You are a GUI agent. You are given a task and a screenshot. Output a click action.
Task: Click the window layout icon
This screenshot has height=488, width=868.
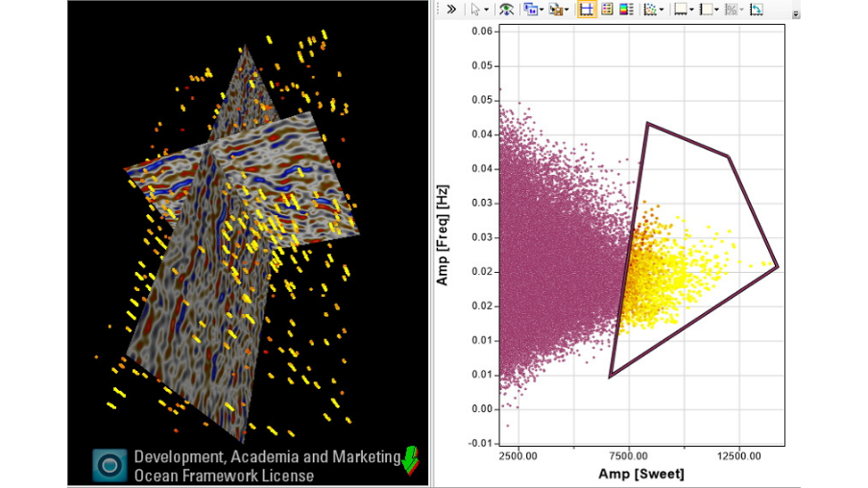[529, 10]
